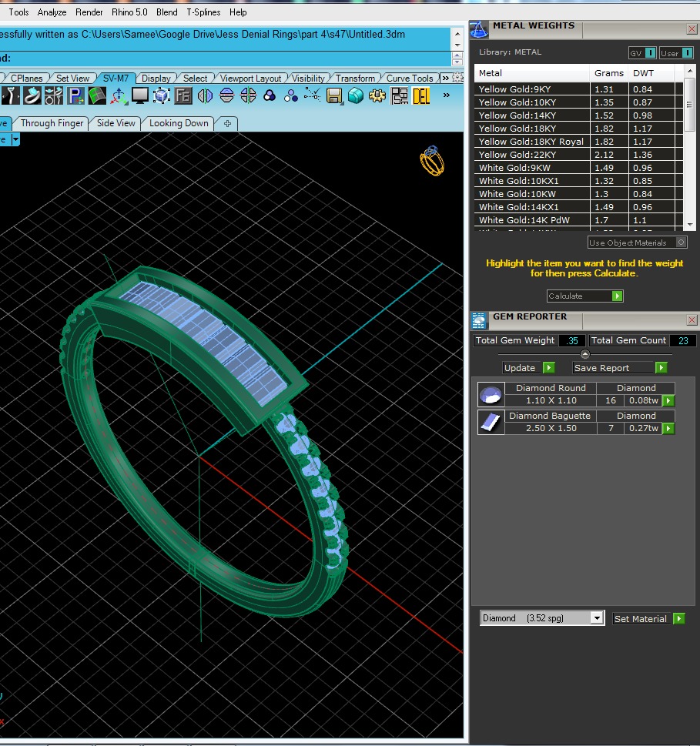Click the Set Material button
The height and width of the screenshot is (746, 700).
[x=648, y=618]
